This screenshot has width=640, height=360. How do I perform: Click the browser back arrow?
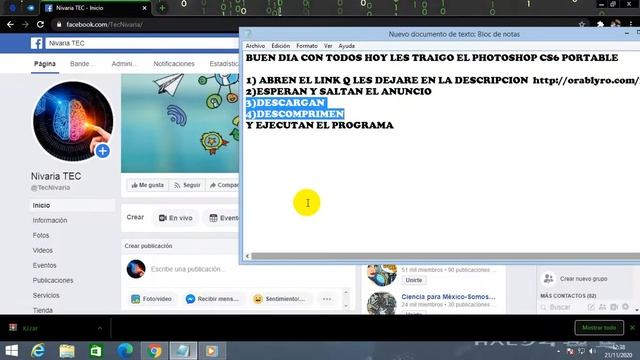pos(10,24)
